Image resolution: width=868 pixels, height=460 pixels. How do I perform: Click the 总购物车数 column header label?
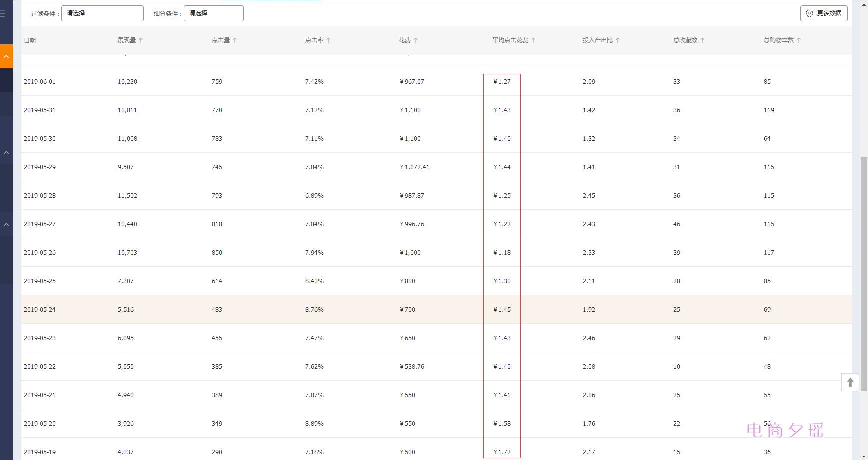pos(779,40)
